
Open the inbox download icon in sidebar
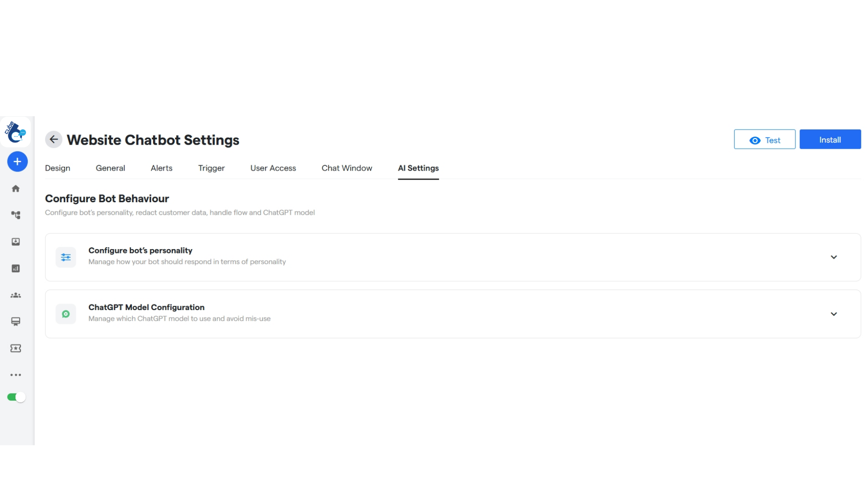(x=16, y=242)
